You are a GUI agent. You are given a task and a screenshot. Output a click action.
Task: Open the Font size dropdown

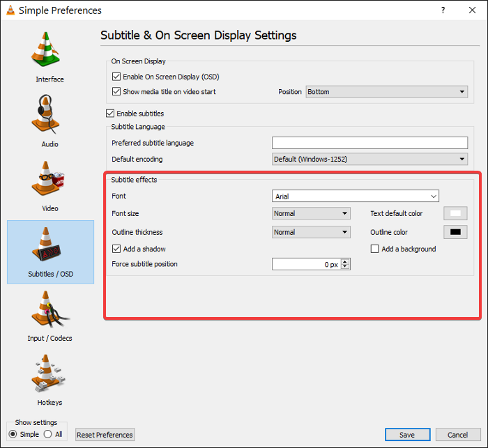(x=311, y=213)
